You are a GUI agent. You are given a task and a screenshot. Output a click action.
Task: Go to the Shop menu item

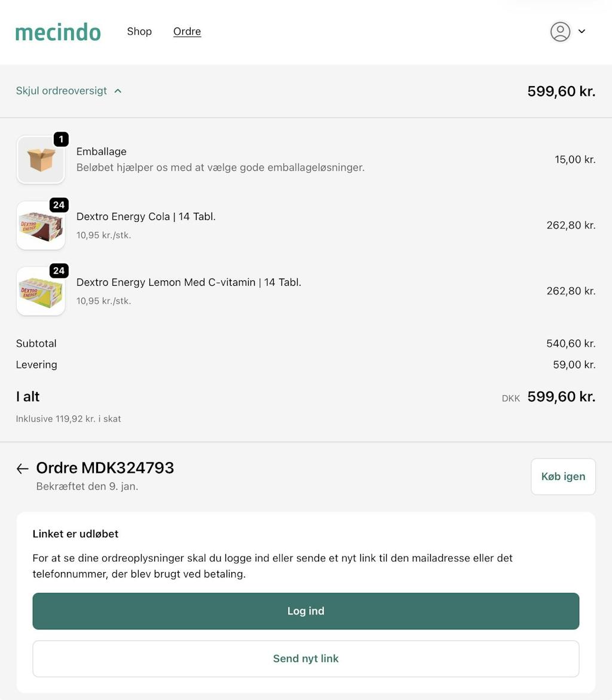tap(139, 32)
